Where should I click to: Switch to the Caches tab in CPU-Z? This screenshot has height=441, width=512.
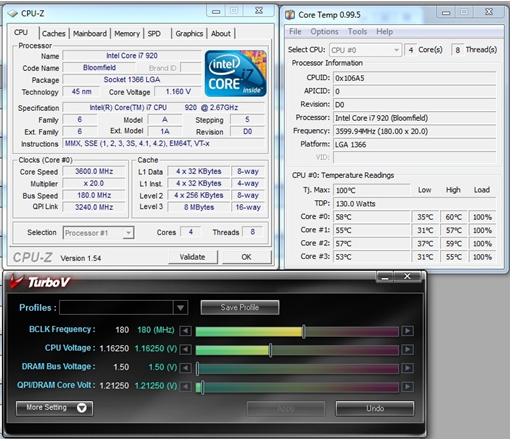tap(53, 34)
